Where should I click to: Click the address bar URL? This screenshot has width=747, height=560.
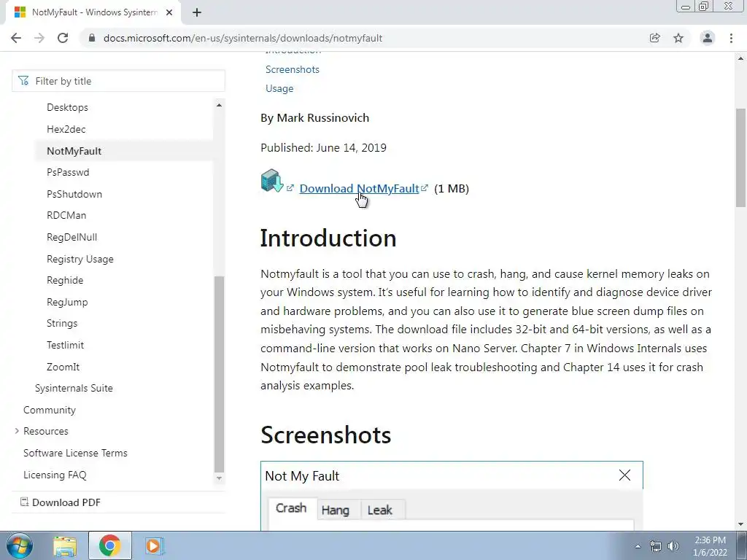(x=243, y=38)
